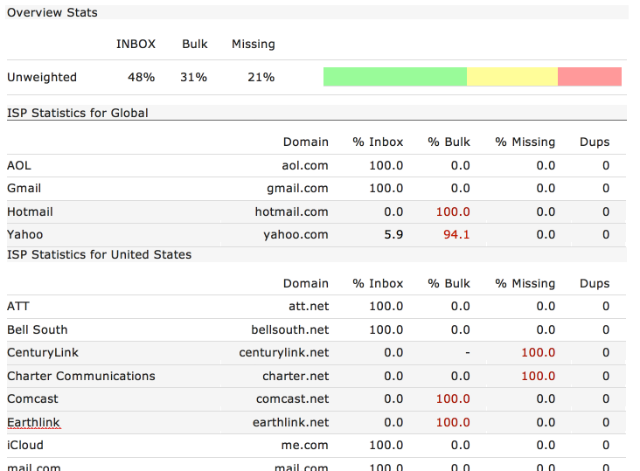
Task: Click the earthlink.net domain cell
Action: pyautogui.click(x=291, y=422)
